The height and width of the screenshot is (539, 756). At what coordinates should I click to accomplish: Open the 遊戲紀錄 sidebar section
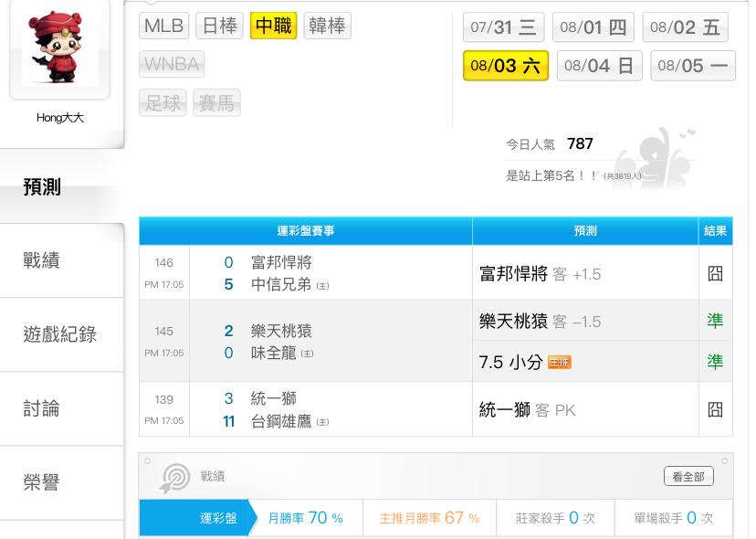[62, 334]
